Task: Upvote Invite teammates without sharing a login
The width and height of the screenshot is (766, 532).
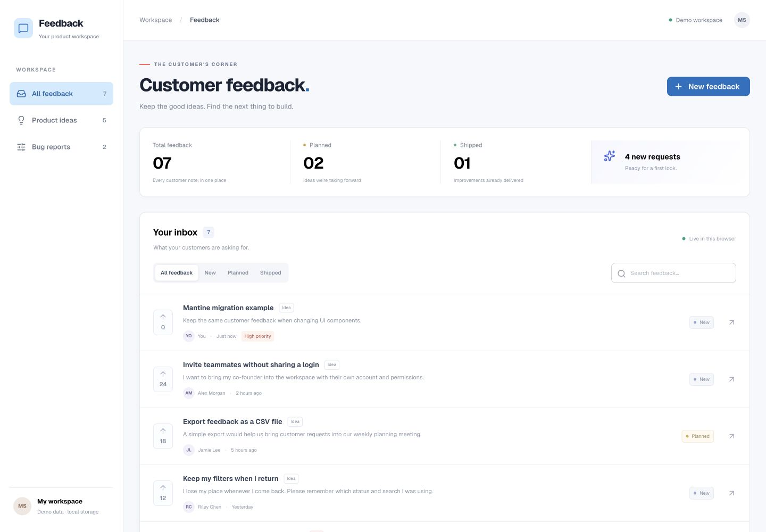Action: 163,379
